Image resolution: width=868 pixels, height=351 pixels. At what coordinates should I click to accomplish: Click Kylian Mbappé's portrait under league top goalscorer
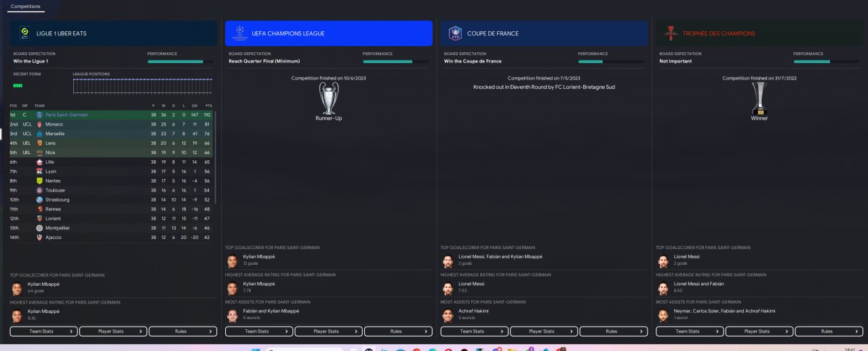click(17, 287)
